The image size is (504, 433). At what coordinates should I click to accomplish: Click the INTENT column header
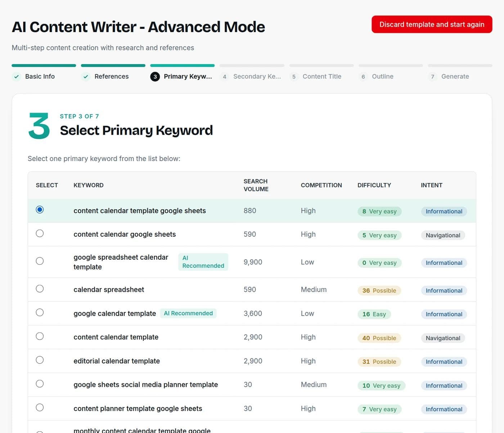tap(432, 185)
